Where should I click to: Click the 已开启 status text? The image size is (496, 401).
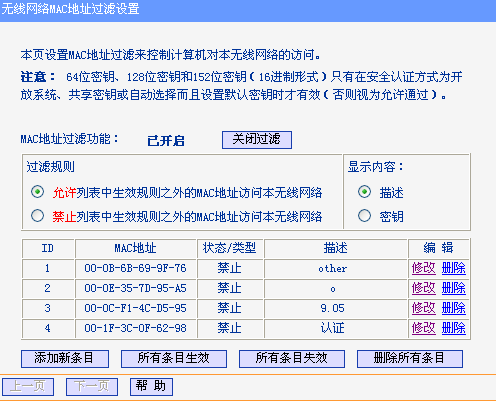166,141
